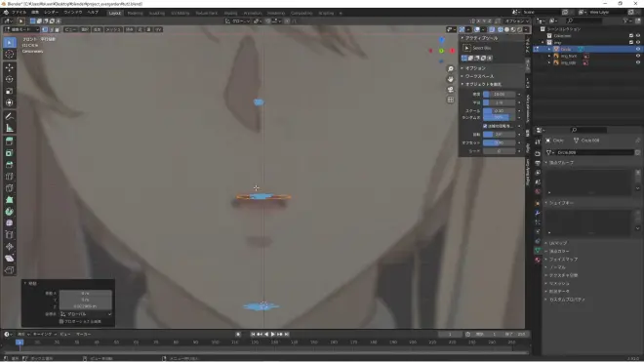Click the viewport pan hand icon
The image size is (644, 362).
451,79
